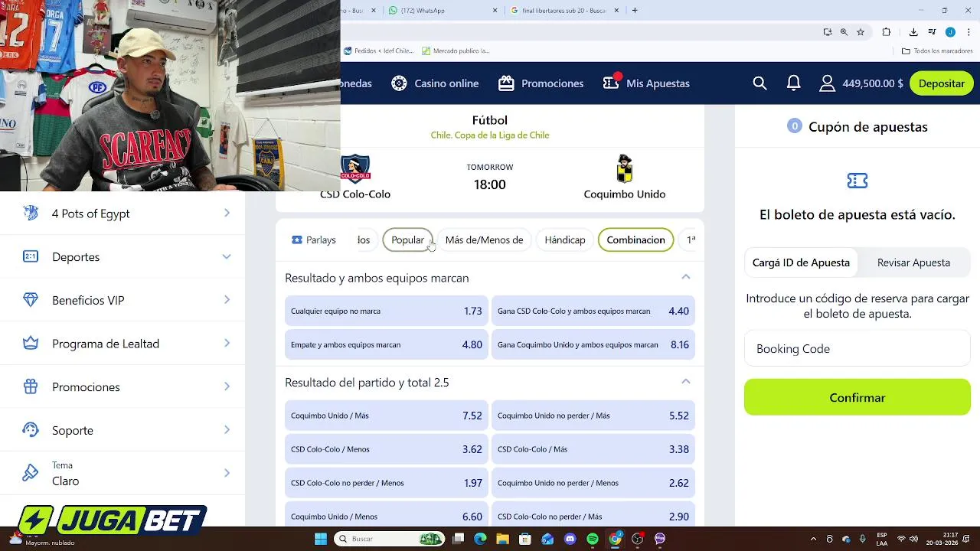Collapse Resultado del partido y total 2.5

pyautogui.click(x=686, y=382)
